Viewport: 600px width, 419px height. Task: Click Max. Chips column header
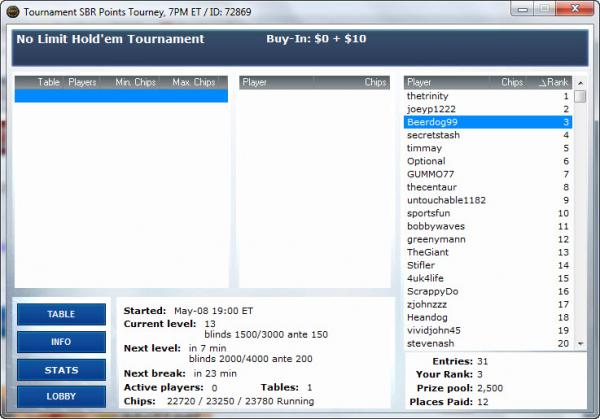pyautogui.click(x=193, y=82)
